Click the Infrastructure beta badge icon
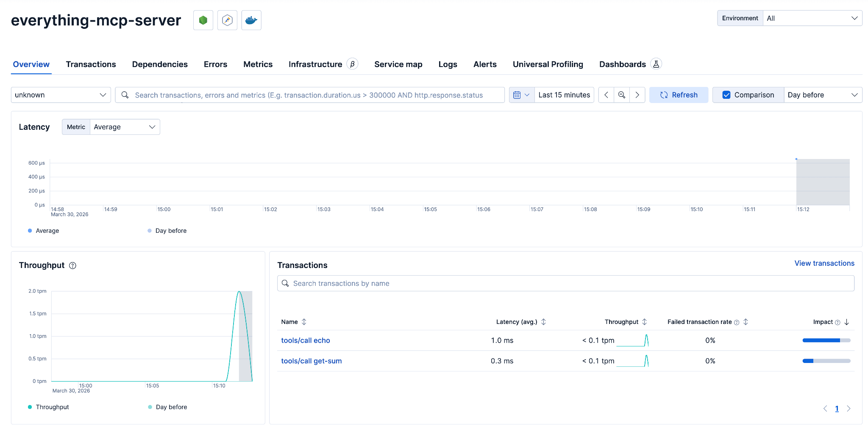This screenshot has width=868, height=427. 352,64
